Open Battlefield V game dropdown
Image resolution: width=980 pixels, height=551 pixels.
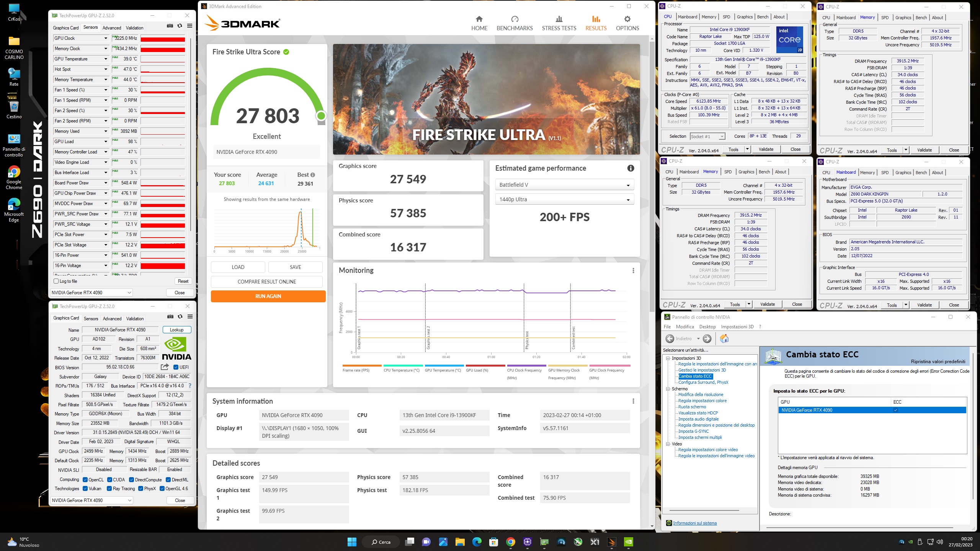coord(565,185)
